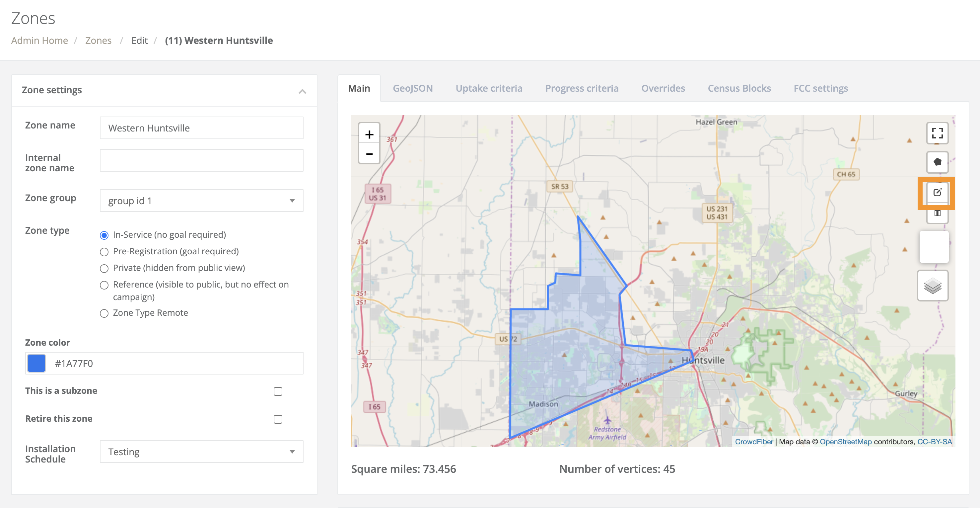Viewport: 980px width, 508px height.
Task: Zoom in on the map
Action: click(x=369, y=134)
